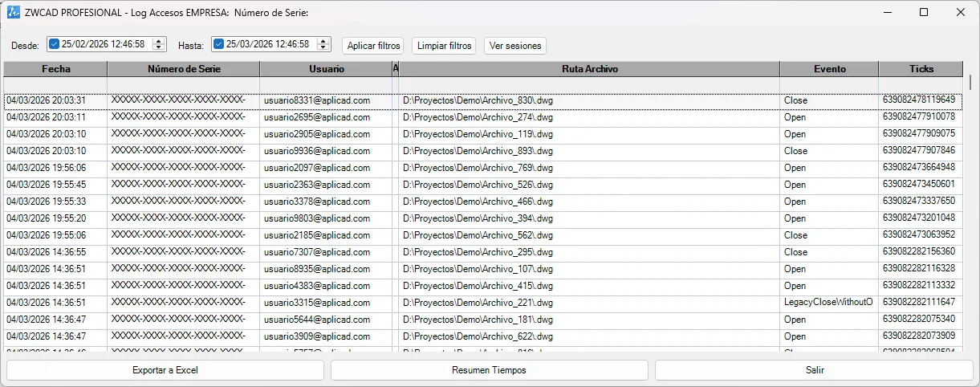
Task: Sort by the Usuario column header
Action: (326, 69)
